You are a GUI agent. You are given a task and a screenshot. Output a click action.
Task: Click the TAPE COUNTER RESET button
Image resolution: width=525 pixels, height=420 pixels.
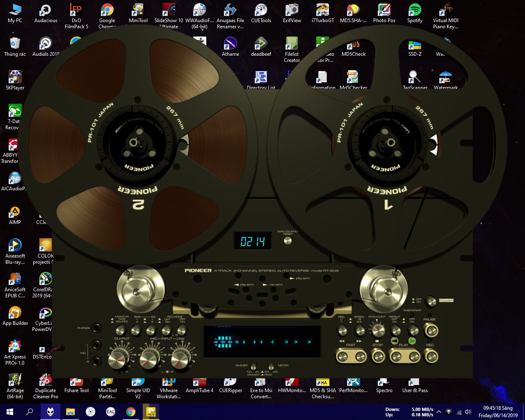tap(288, 241)
